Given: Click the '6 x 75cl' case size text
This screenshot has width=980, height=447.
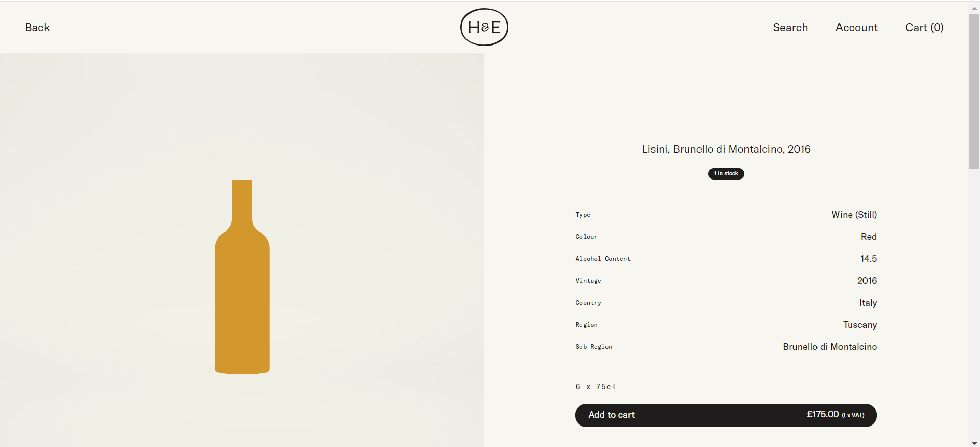Looking at the screenshot, I should point(596,387).
